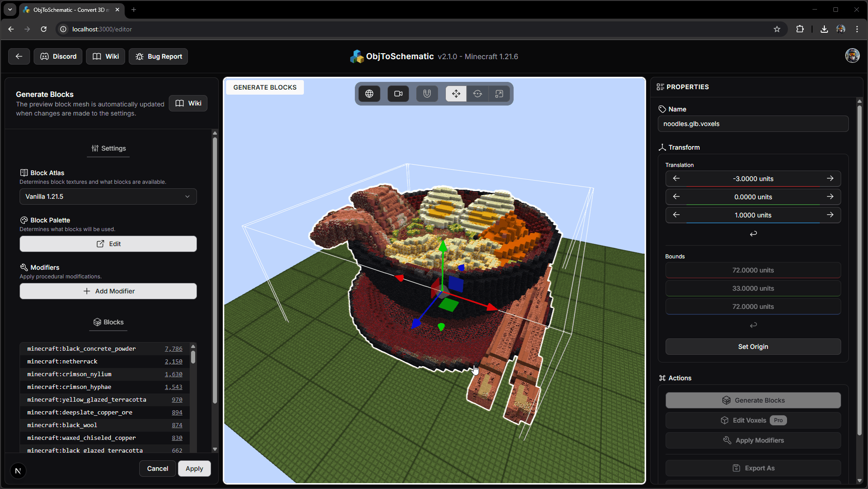This screenshot has height=489, width=868.
Task: Toggle the magnet snapping icon
Action: tap(427, 94)
